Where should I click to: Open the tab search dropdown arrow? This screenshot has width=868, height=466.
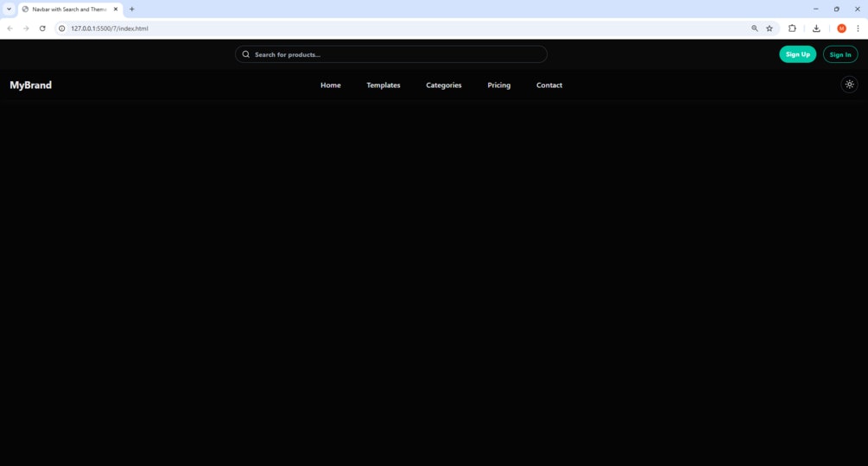pos(9,9)
